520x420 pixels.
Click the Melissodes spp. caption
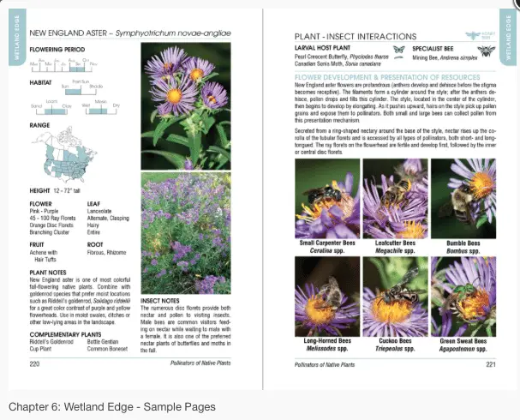[327, 349]
